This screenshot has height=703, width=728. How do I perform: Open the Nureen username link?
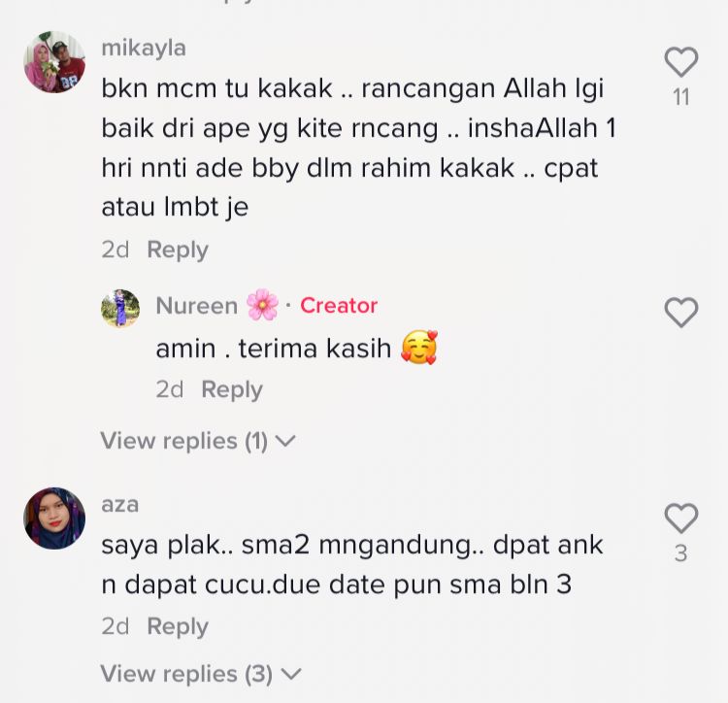pyautogui.click(x=197, y=306)
